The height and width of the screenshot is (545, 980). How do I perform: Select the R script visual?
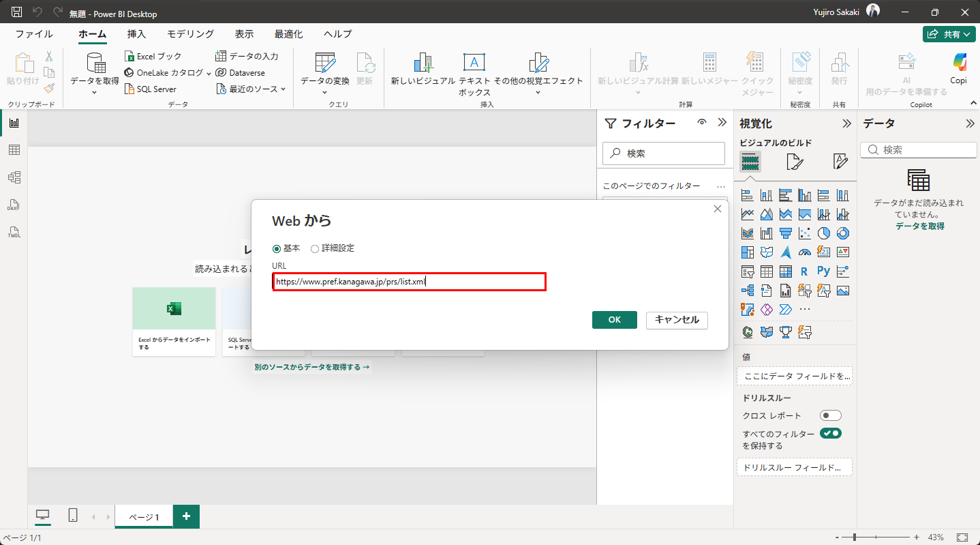pos(804,271)
